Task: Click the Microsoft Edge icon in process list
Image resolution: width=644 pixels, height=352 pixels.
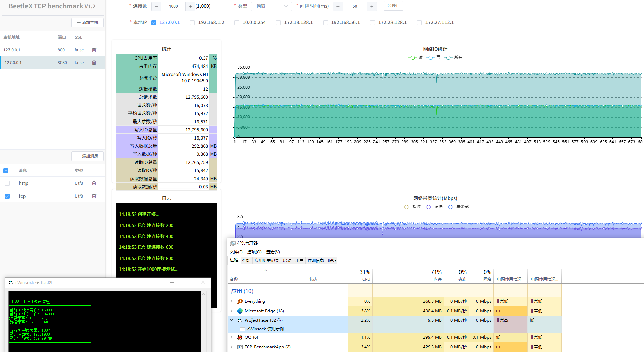Action: (240, 311)
